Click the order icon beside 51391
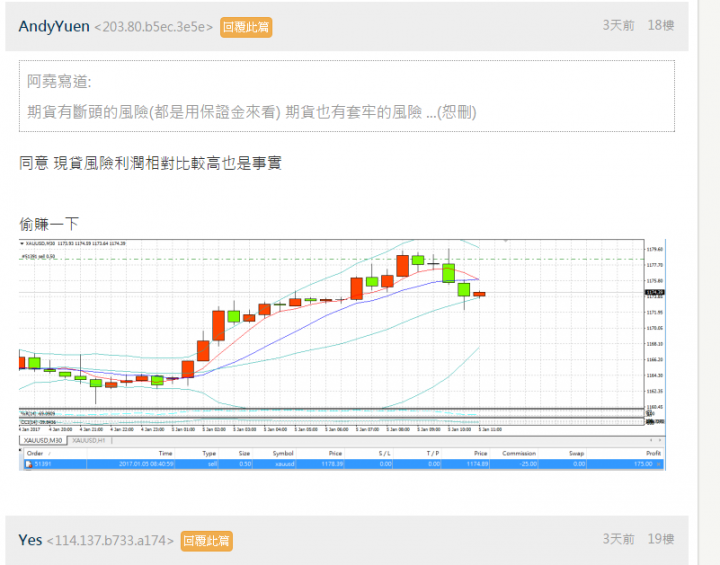Screen dimensions: 720x565 [27, 464]
